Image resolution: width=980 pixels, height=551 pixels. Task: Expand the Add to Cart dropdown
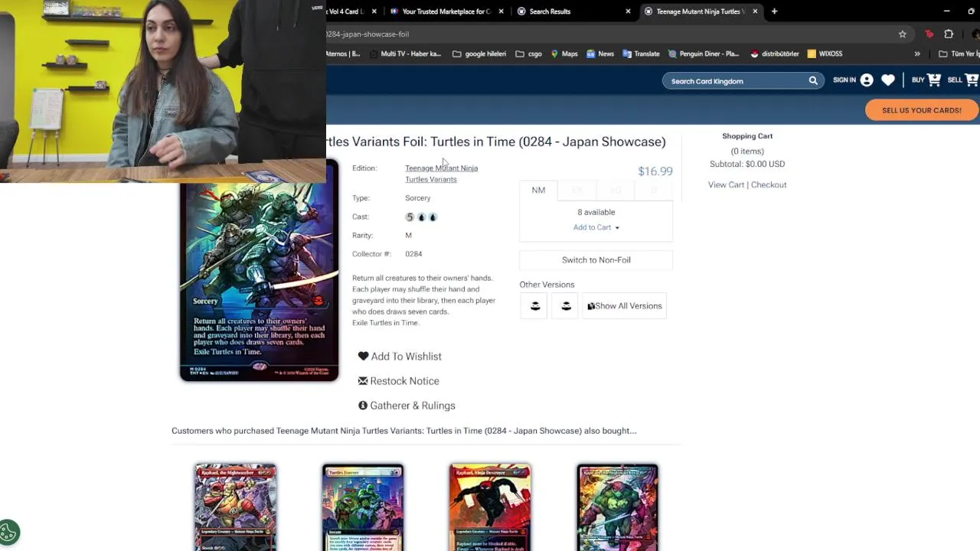(x=596, y=227)
